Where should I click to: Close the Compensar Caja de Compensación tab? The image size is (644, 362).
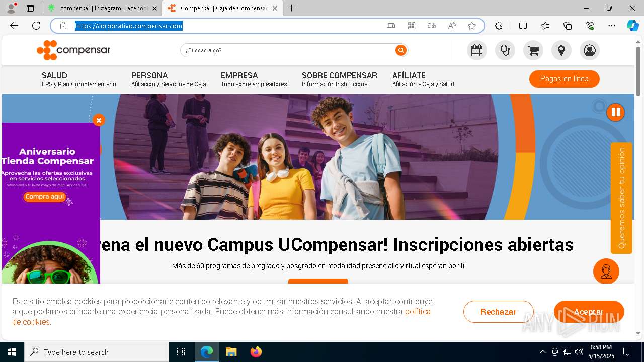point(274,8)
